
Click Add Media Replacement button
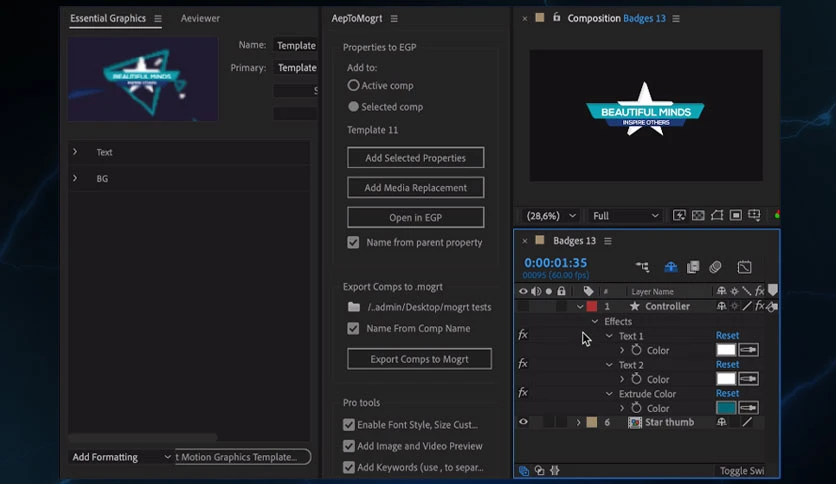click(415, 188)
